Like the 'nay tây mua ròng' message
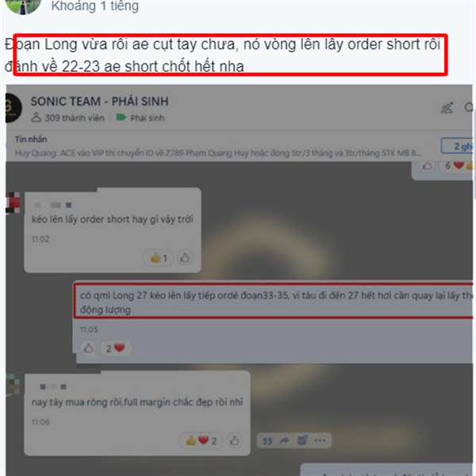The image size is (476, 476). [234, 440]
